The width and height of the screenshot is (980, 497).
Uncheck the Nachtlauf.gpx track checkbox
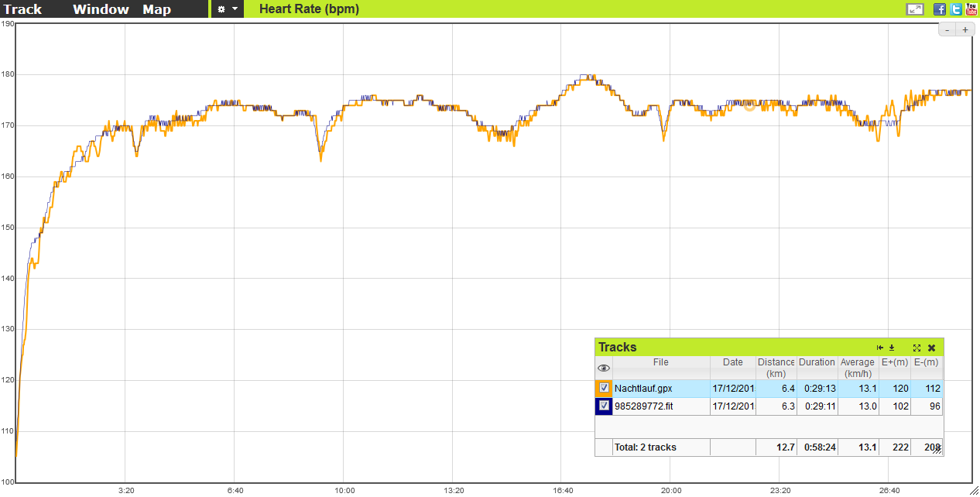604,388
